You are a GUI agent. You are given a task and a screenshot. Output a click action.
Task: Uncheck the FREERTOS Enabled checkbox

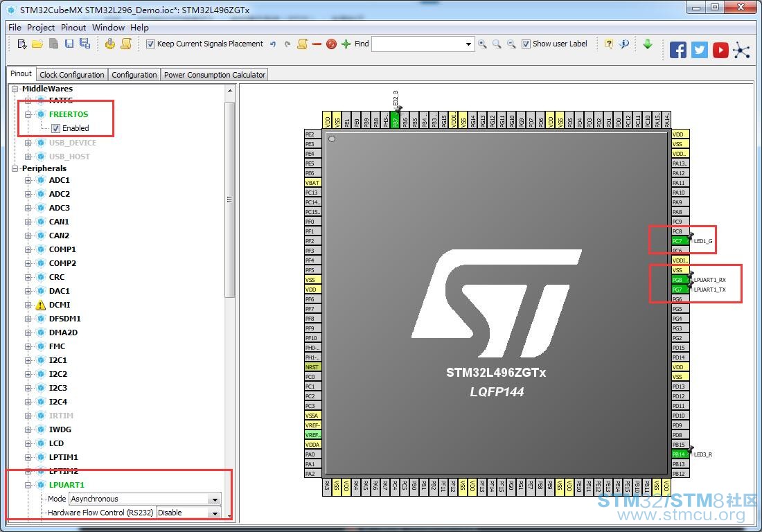(x=55, y=128)
